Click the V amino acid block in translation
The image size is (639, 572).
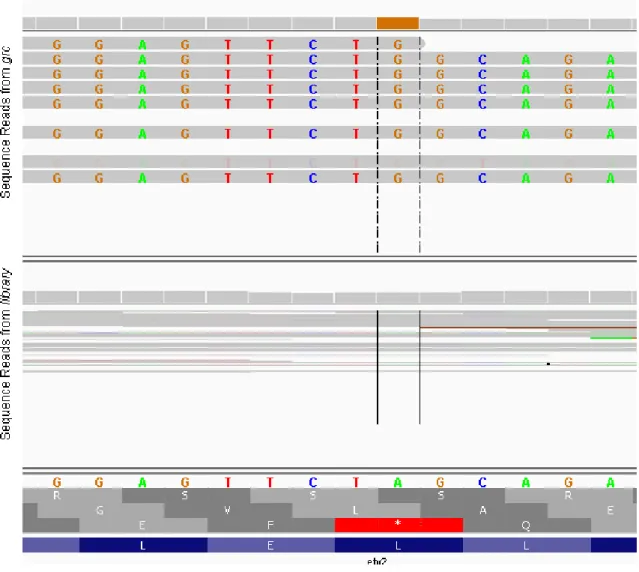coord(228,510)
